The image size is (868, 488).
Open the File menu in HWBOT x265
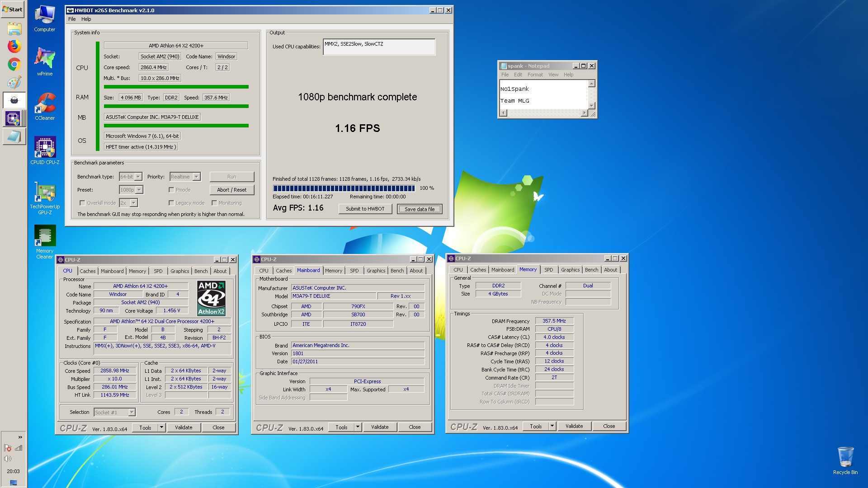[72, 19]
